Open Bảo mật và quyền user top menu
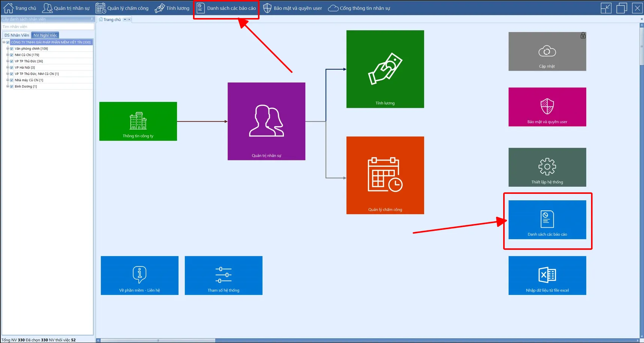 (293, 8)
